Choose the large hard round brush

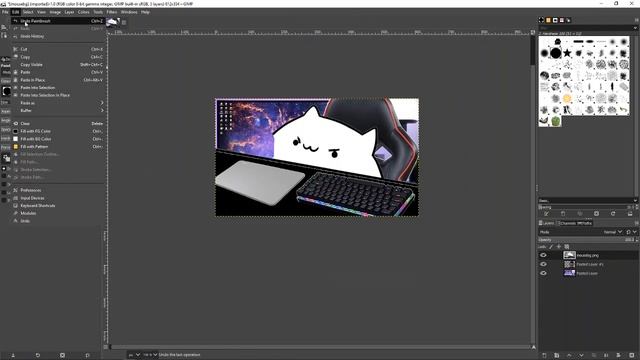[556, 53]
